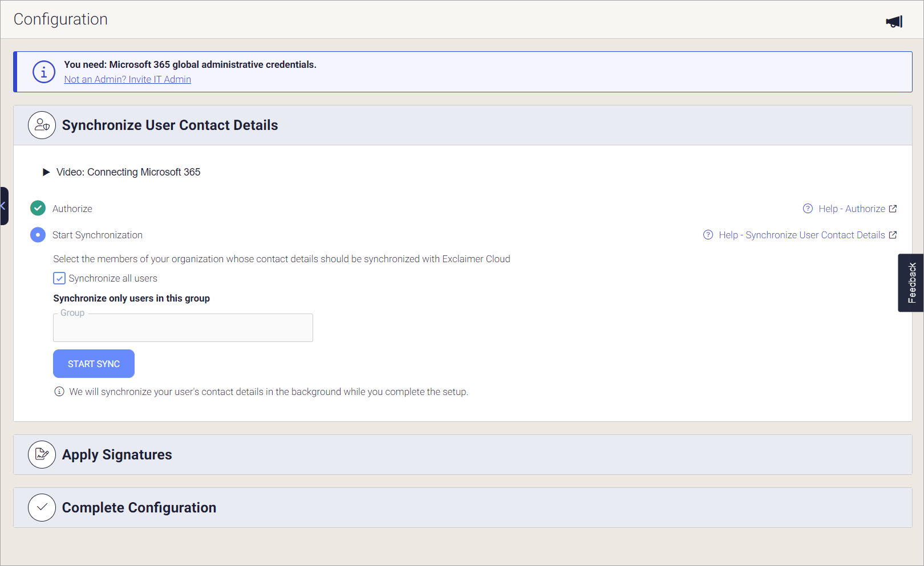Click the green Authorize completed checkmark
The width and height of the screenshot is (924, 566).
click(38, 208)
